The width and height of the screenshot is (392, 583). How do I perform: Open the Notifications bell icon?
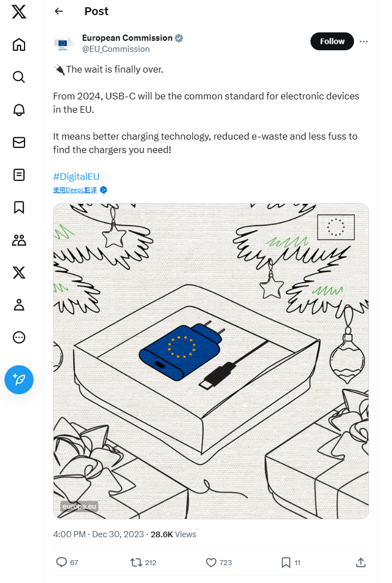pos(19,109)
